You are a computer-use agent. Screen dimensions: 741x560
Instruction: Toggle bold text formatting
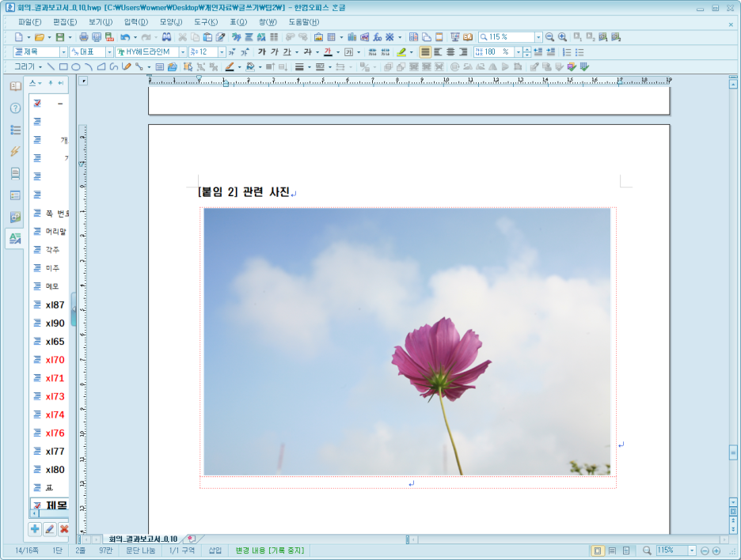click(x=262, y=52)
